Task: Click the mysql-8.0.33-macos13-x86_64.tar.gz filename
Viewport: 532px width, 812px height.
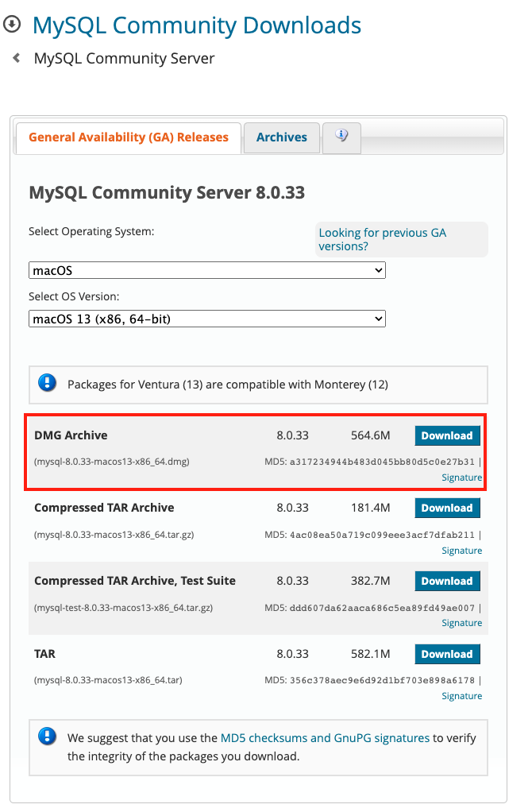Action: tap(114, 535)
